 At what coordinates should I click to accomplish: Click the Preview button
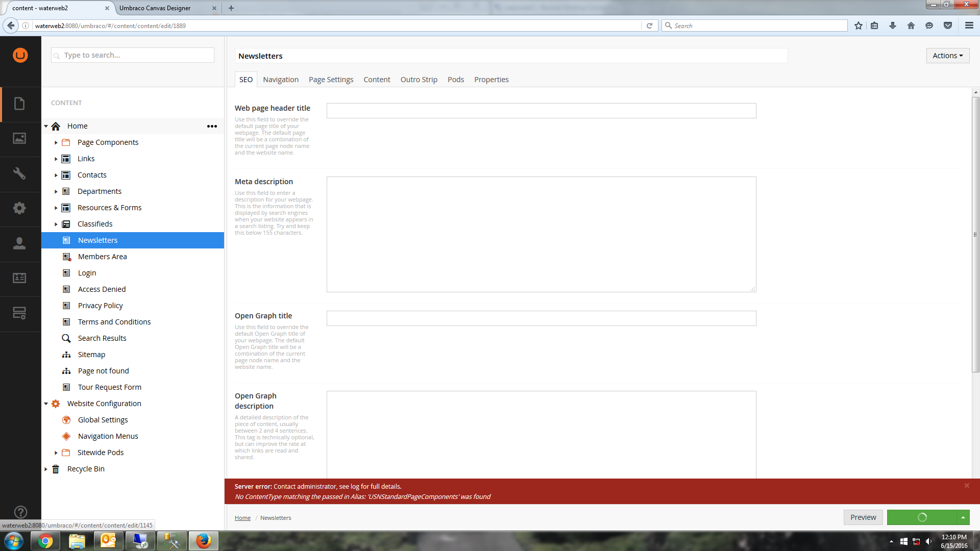pos(863,517)
